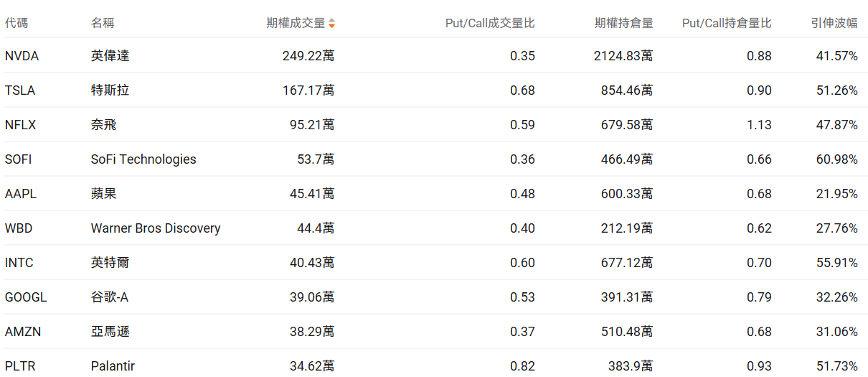This screenshot has width=868, height=377.
Task: Click the Warner Bros Discovery name
Action: coord(156,228)
